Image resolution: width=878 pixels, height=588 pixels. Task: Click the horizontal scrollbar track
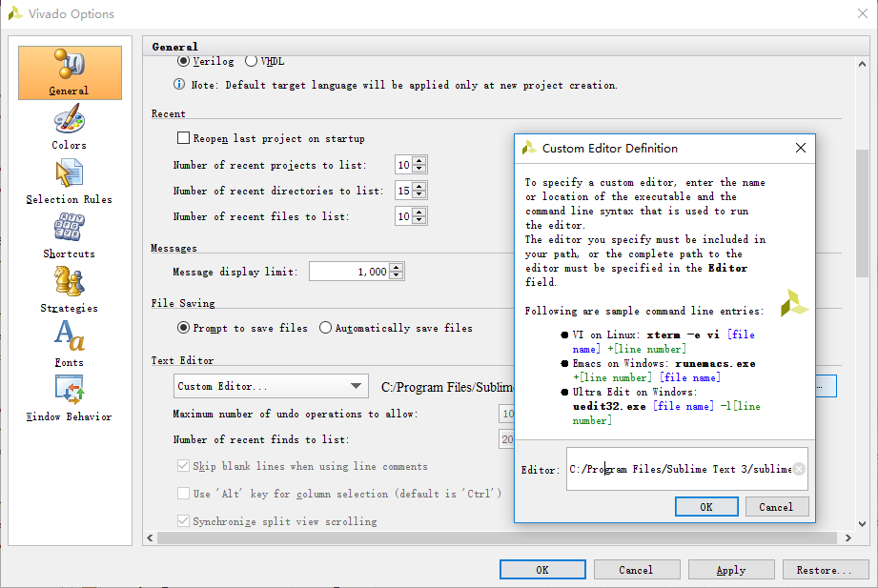498,537
